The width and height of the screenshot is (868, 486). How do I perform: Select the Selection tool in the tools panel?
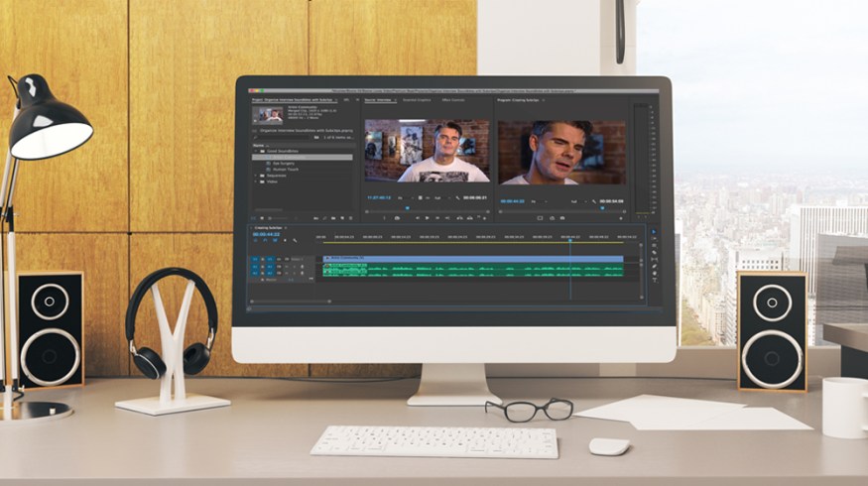[653, 232]
